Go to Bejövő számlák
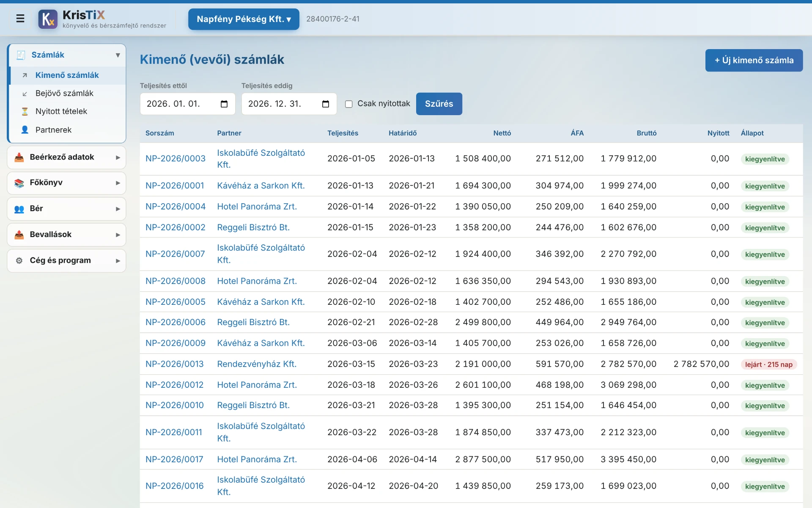The height and width of the screenshot is (508, 812). pos(68,94)
